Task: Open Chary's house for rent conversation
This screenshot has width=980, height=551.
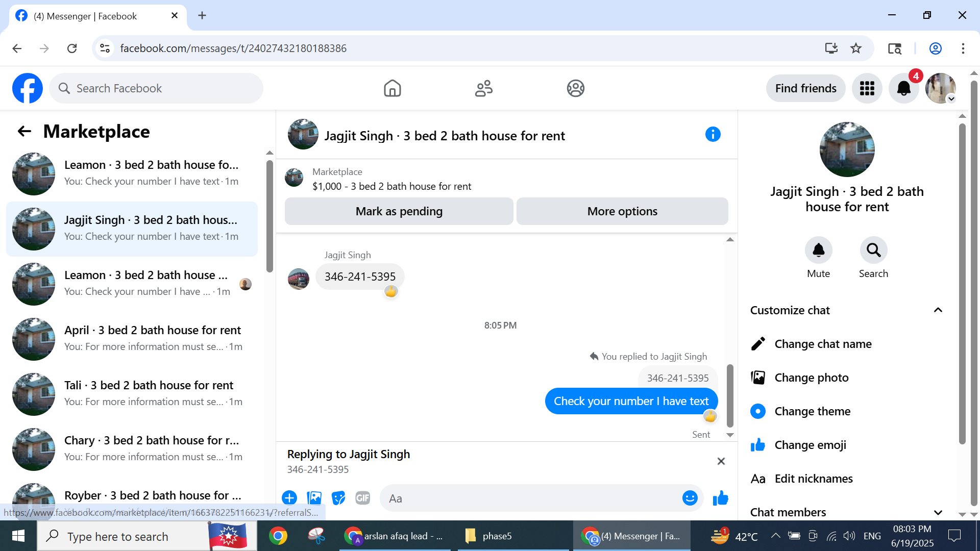Action: [132, 449]
